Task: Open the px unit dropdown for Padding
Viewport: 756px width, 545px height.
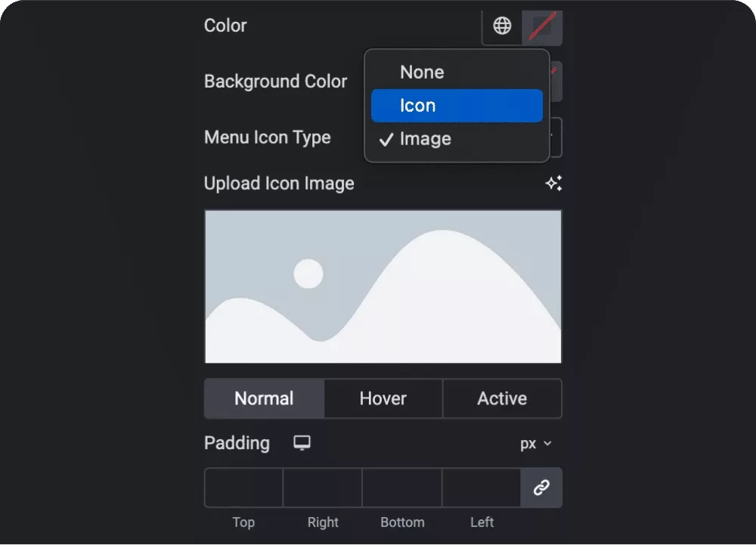Action: click(x=535, y=443)
